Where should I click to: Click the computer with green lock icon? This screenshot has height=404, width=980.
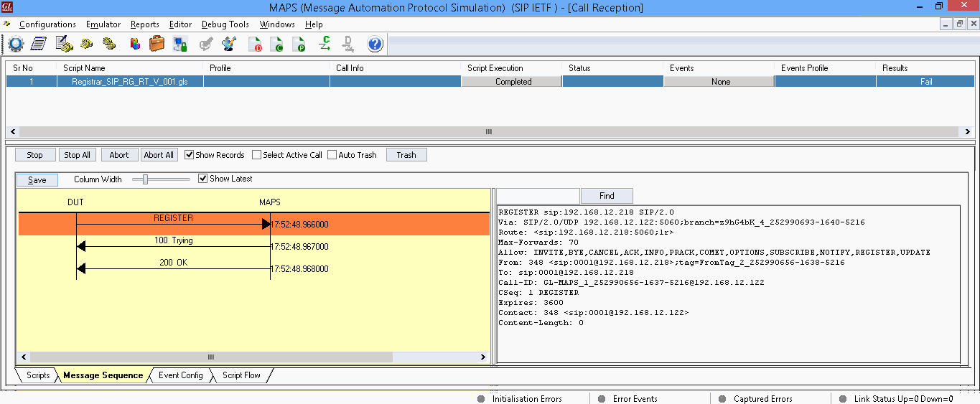pos(179,44)
